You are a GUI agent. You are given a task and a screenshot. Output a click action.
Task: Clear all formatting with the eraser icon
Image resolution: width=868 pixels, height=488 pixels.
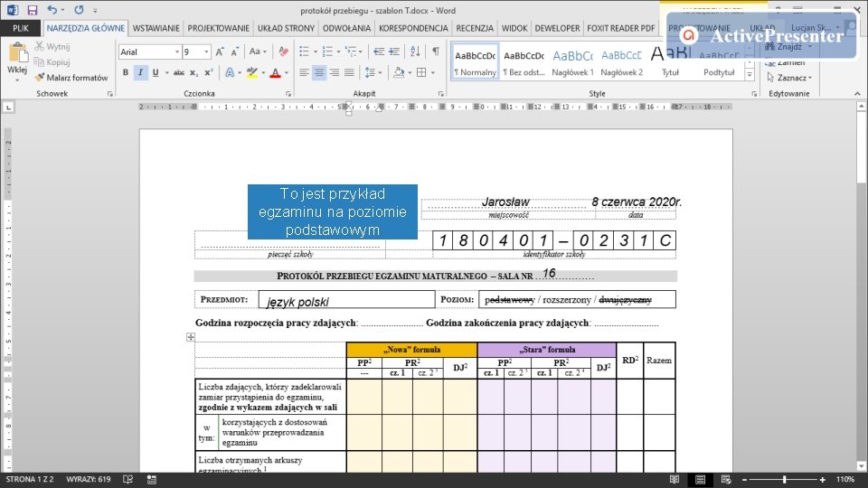[283, 52]
